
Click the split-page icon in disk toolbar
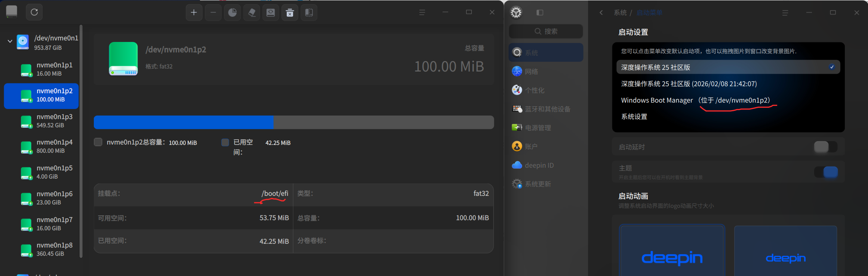tap(309, 13)
